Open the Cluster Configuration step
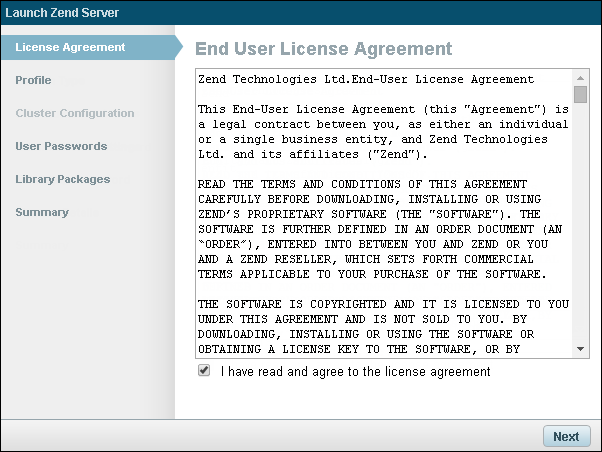 click(x=74, y=113)
